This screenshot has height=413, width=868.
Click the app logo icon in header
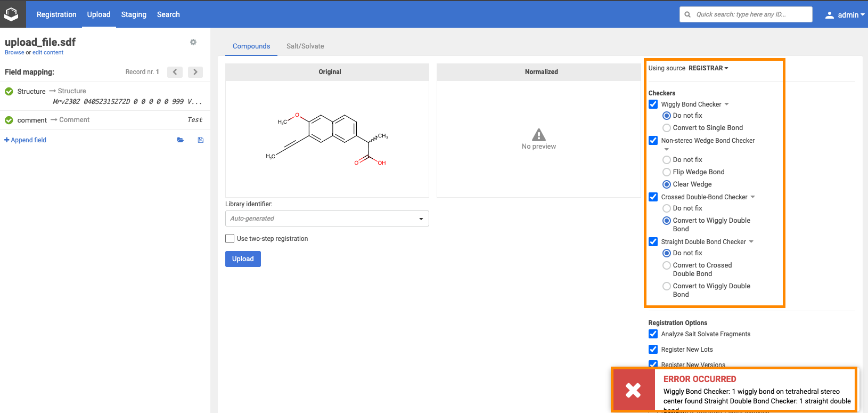pyautogui.click(x=11, y=14)
